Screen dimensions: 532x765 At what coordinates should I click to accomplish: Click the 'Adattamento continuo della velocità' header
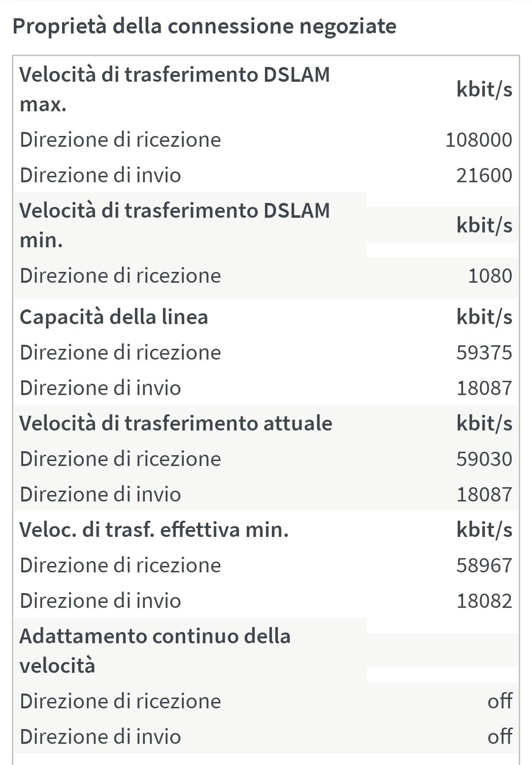[155, 651]
